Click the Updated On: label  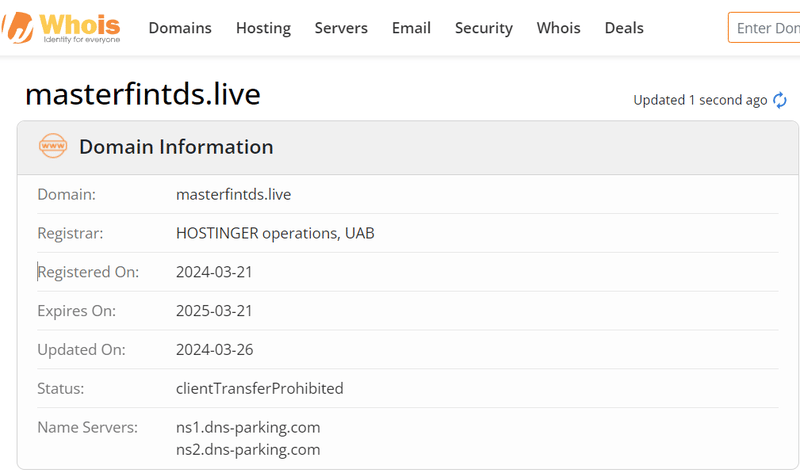click(81, 350)
